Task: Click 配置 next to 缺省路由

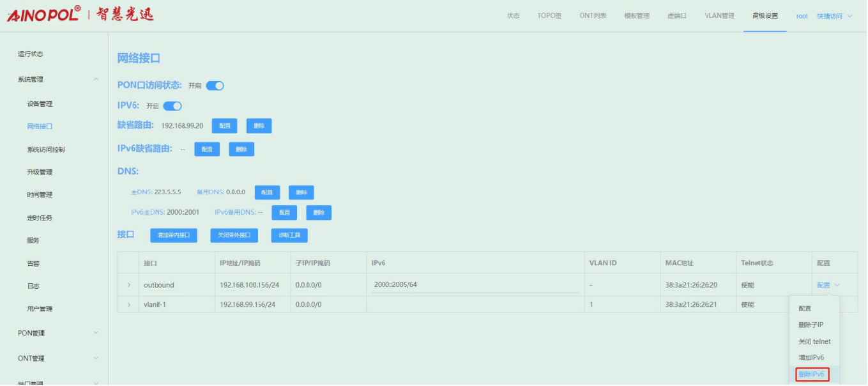Action: 225,126
